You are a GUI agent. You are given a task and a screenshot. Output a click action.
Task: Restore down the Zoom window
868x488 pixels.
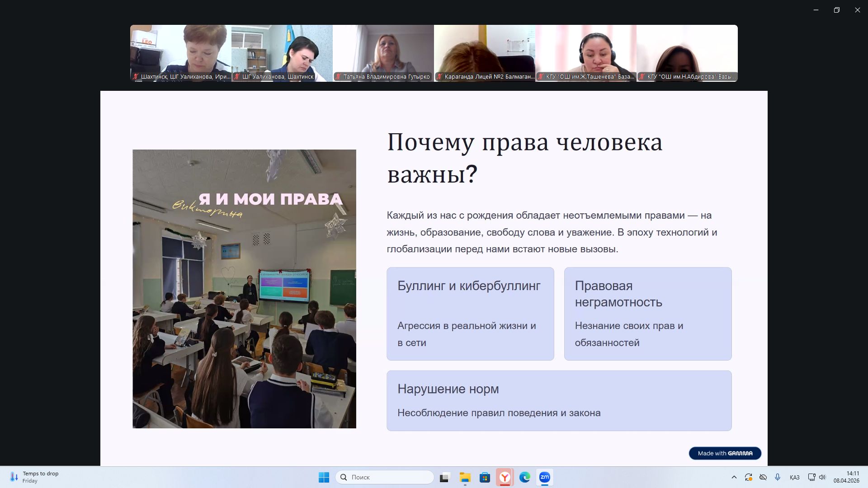tap(837, 10)
